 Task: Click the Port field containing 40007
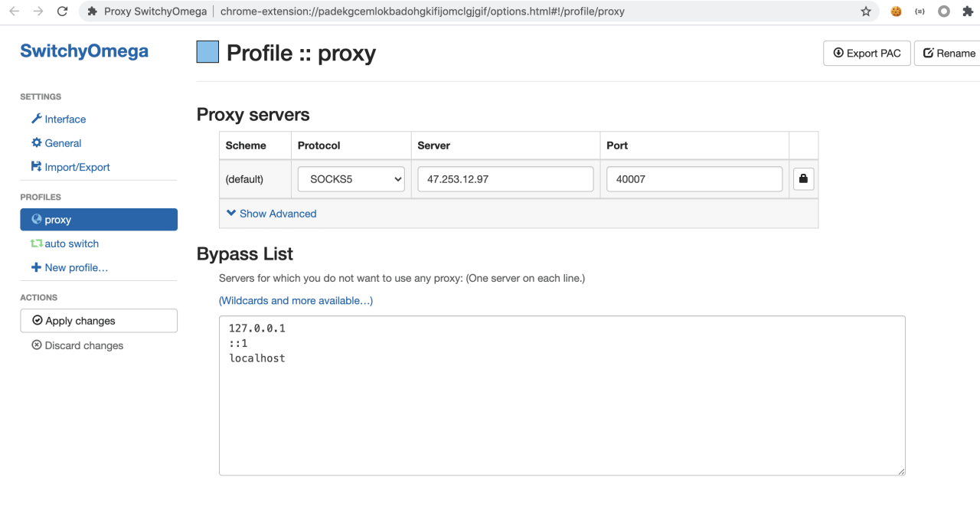pos(694,179)
